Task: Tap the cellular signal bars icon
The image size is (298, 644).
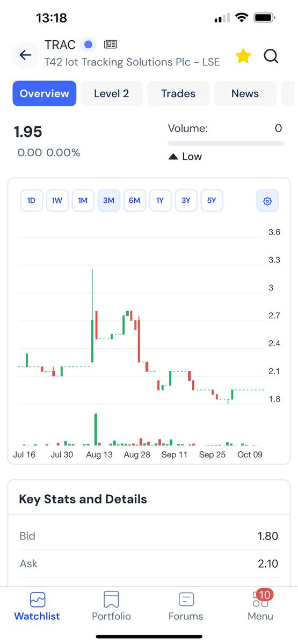Action: [x=222, y=18]
